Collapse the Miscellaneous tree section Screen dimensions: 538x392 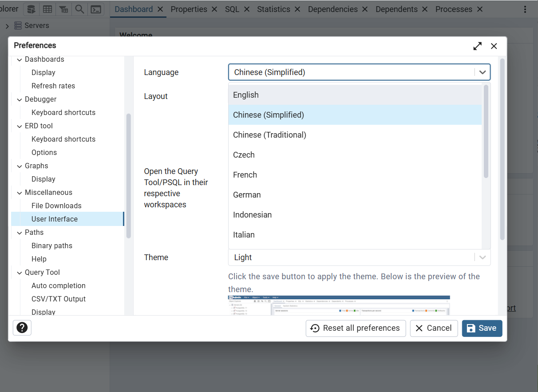[x=20, y=193]
